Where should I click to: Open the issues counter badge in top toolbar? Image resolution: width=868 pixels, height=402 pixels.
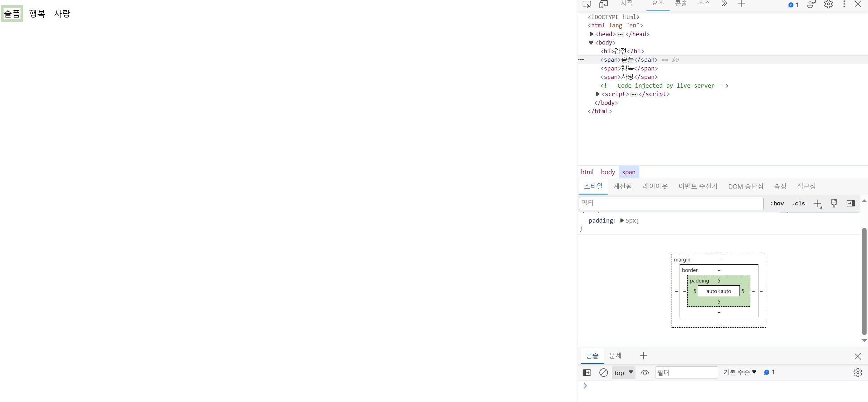[793, 5]
